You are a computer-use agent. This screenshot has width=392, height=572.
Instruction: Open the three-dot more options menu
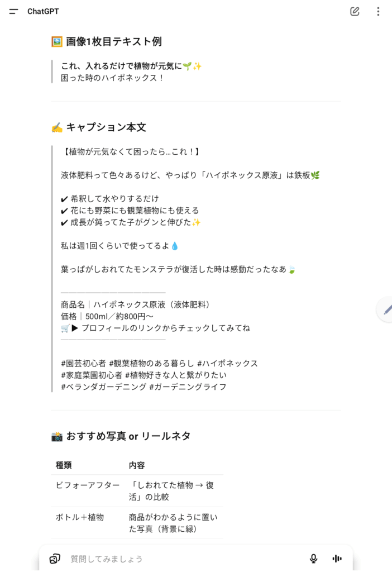[x=378, y=11]
